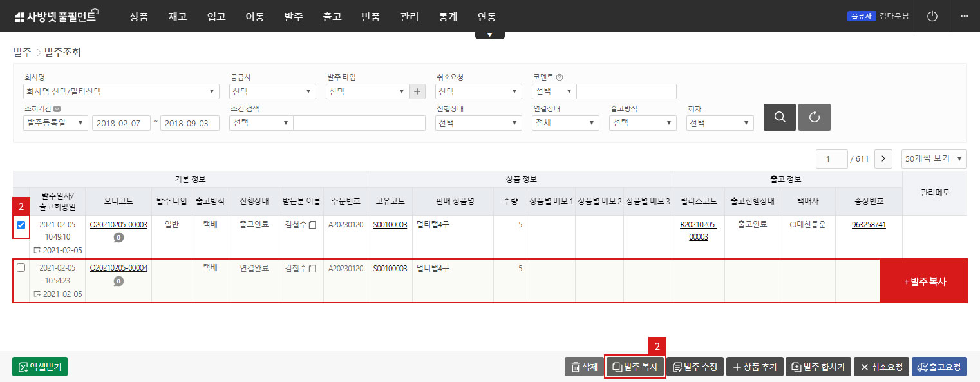The height and width of the screenshot is (382, 980).
Task: Check the checkbox for order O20210205-00004
Action: (21, 267)
